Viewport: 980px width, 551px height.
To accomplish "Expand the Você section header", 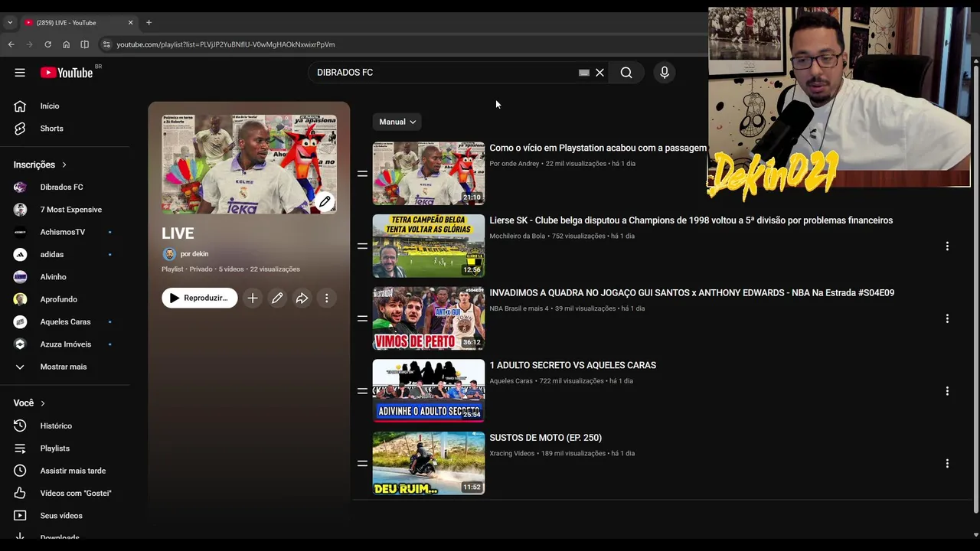I will 29,403.
